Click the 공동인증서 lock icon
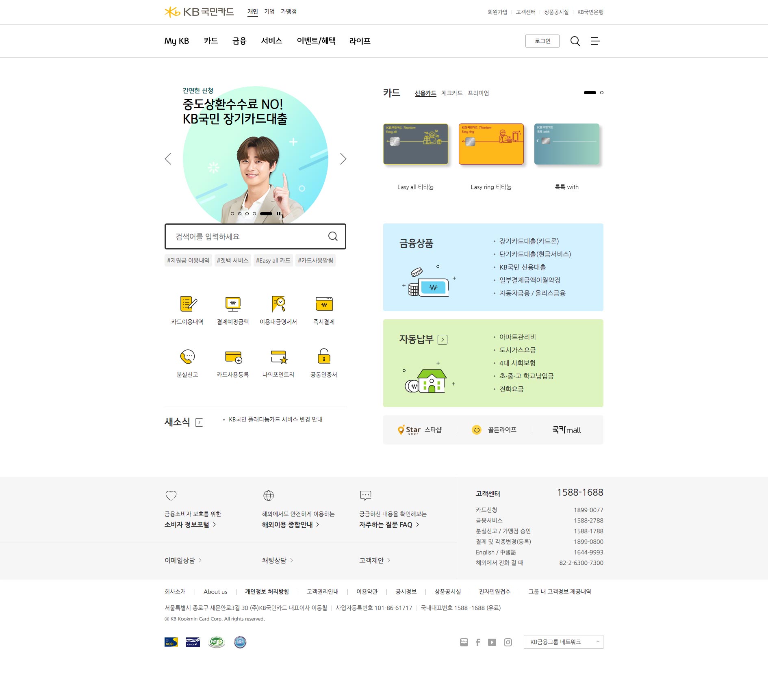This screenshot has width=768, height=700. pos(324,357)
